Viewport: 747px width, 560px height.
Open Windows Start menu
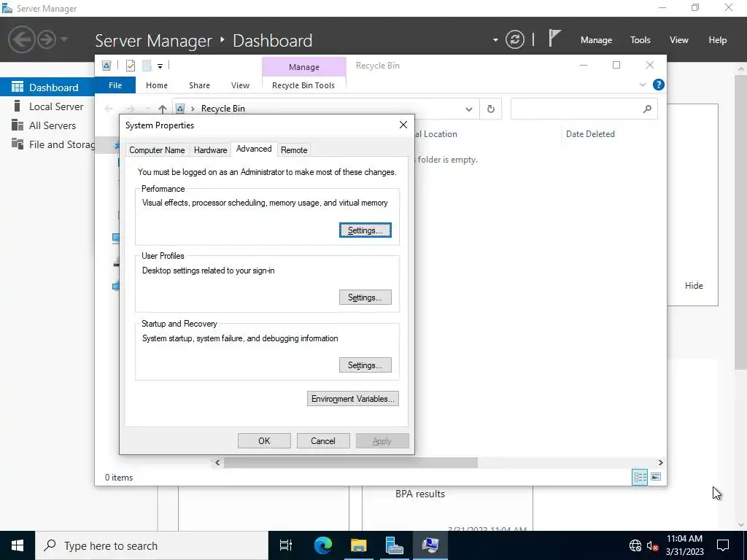[18, 545]
